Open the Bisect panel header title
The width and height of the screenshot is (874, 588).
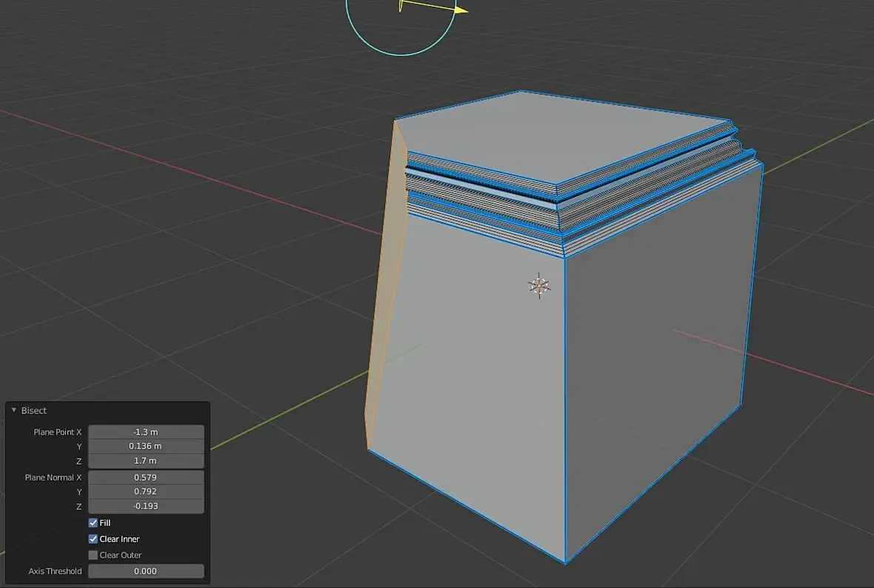click(x=34, y=411)
